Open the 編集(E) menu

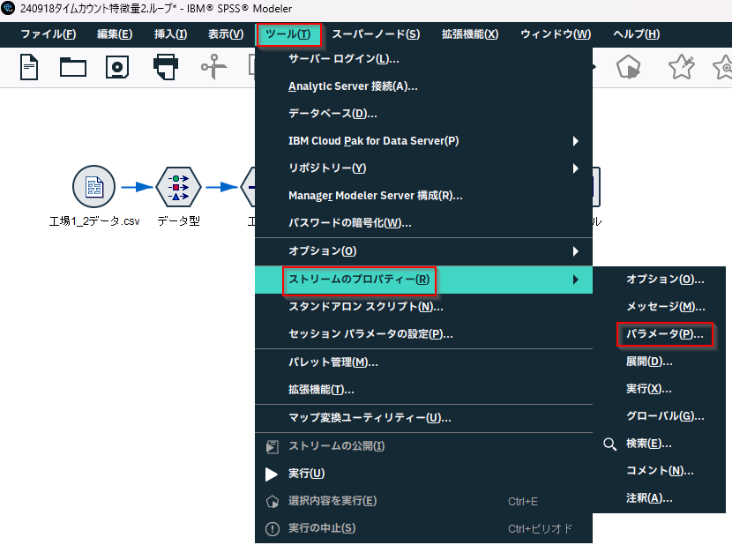point(115,34)
